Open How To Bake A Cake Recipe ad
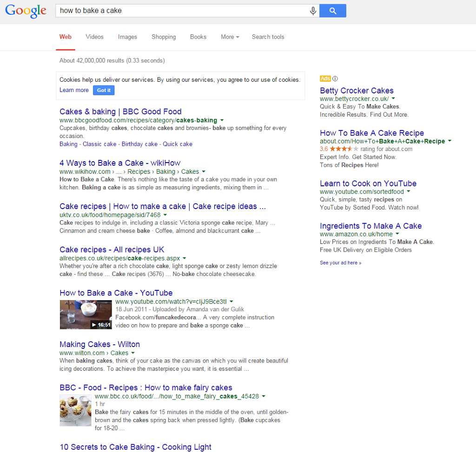476x452 pixels. pyautogui.click(x=372, y=133)
